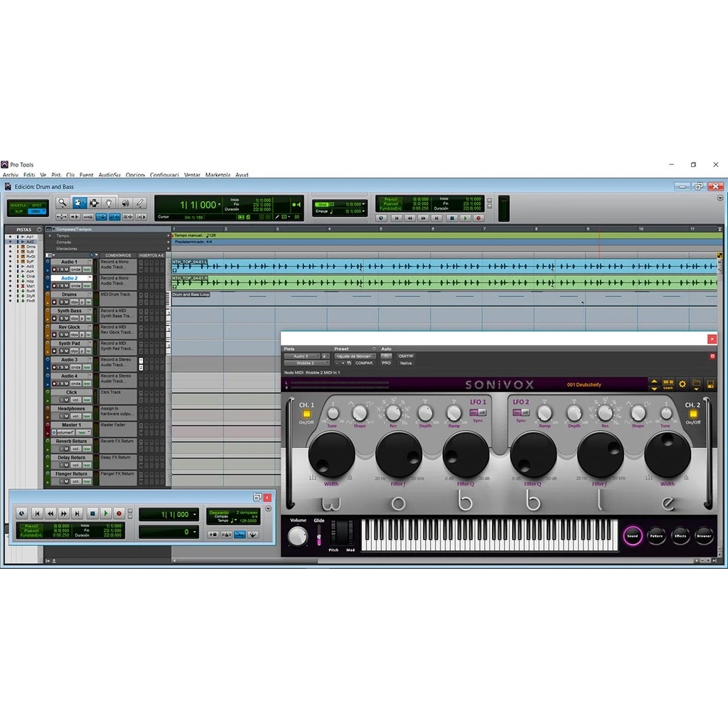The image size is (728, 728).
Task: Click the MIDI Learn button in Wobble
Action: tap(668, 385)
